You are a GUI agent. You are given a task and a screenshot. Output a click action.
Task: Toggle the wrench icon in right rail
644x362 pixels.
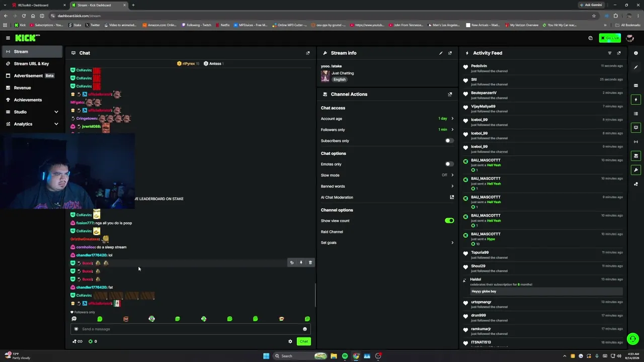point(636,170)
